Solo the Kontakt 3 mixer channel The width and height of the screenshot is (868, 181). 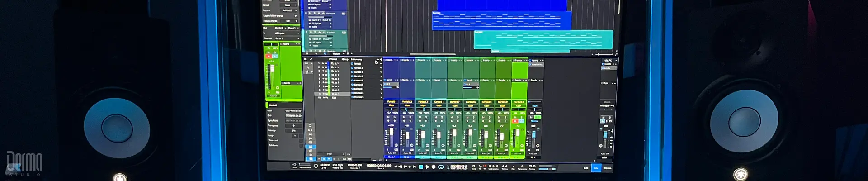[x=426, y=117]
